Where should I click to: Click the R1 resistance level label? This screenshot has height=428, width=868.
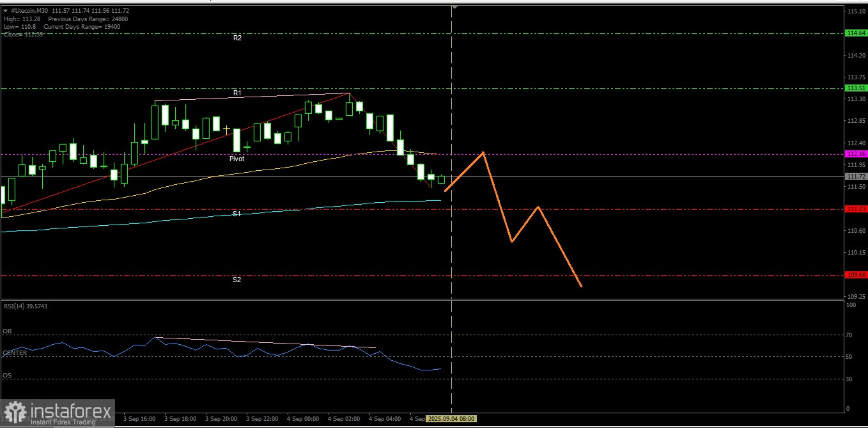pyautogui.click(x=237, y=93)
